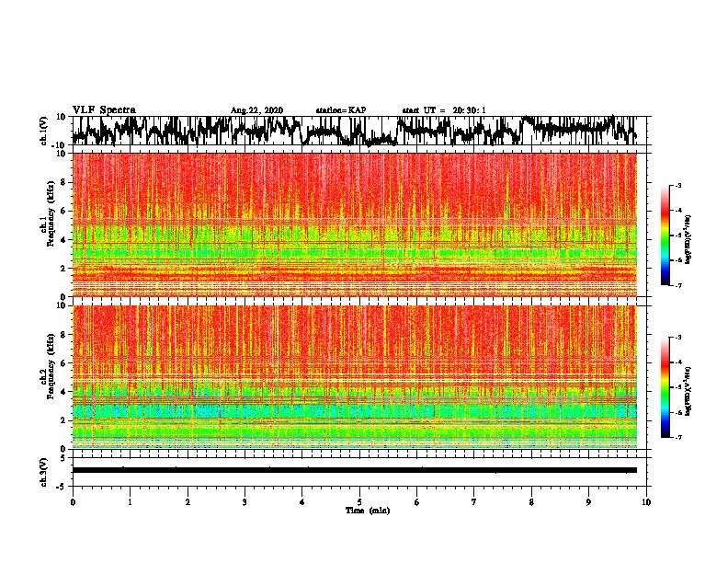Click the "8" kHz tick on ch.2 frequency axis
This screenshot has height=563, width=728.
pyautogui.click(x=63, y=335)
